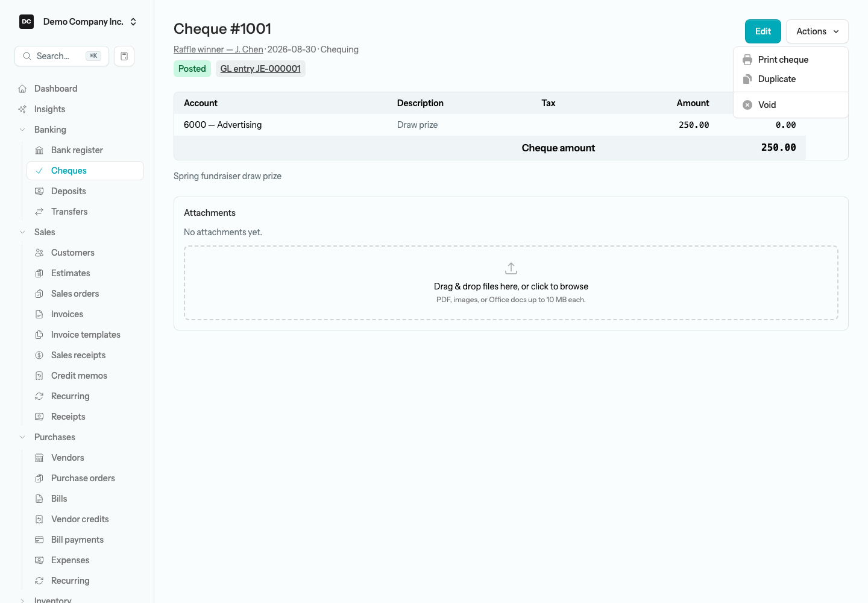
Task: Open the Raffle winner — J. Chen link
Action: tap(218, 49)
